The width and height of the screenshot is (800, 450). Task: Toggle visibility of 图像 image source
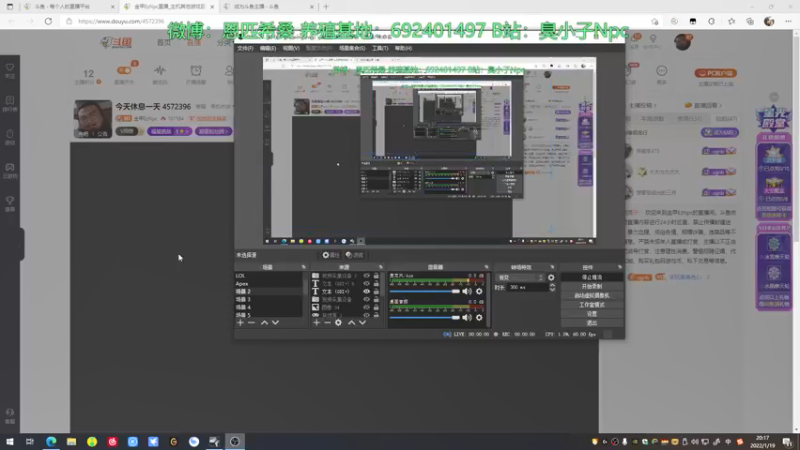366,307
